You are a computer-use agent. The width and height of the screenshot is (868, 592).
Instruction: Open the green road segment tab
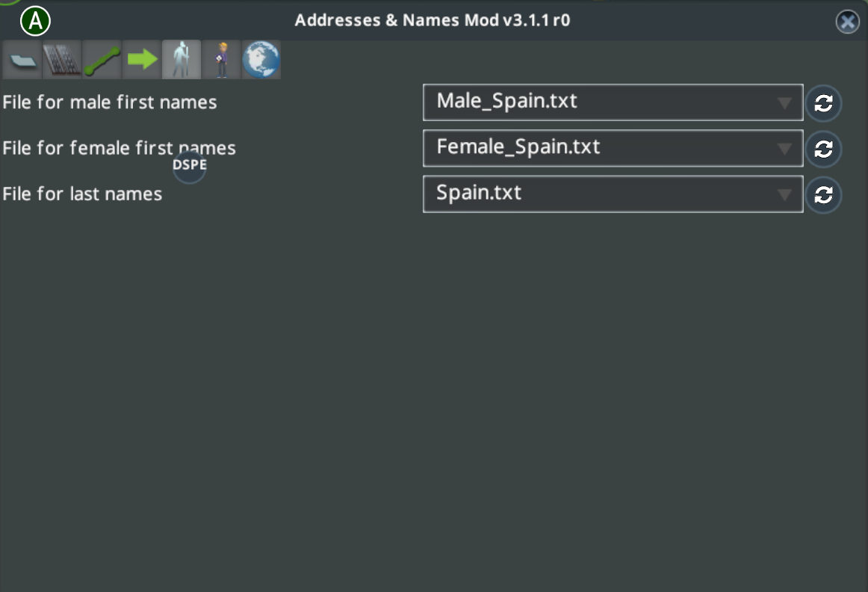coord(102,59)
